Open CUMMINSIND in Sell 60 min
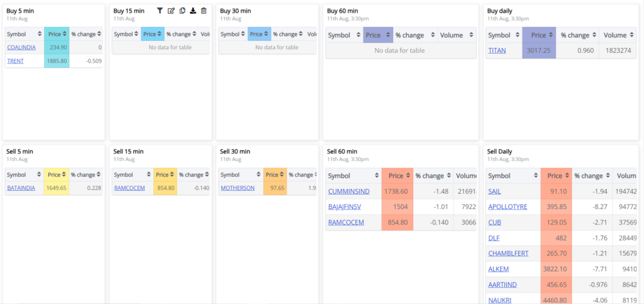Viewport: 644px width, 304px height. [x=350, y=191]
